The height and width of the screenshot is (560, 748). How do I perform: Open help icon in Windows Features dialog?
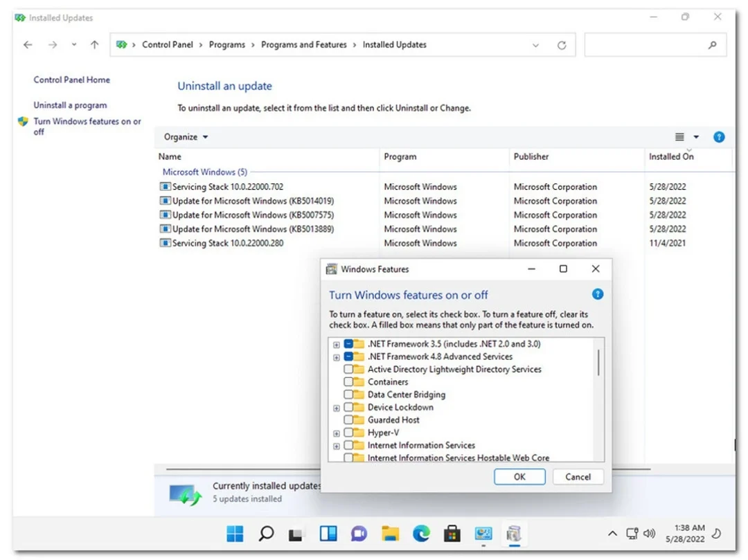[598, 294]
